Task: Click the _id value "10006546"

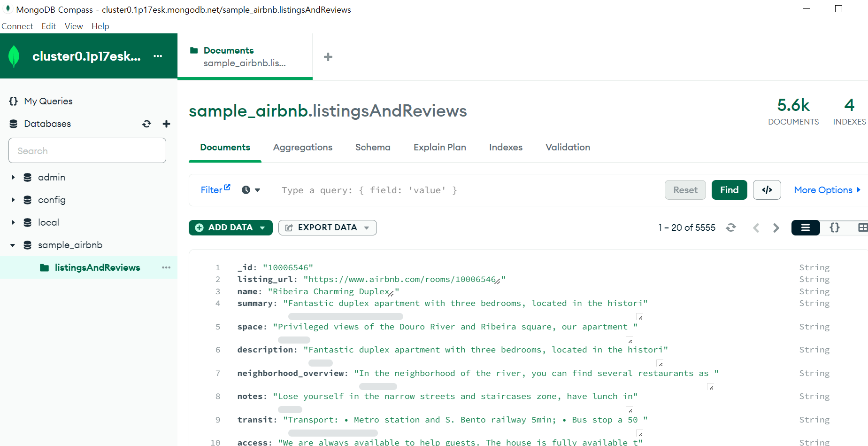Action: (x=288, y=267)
